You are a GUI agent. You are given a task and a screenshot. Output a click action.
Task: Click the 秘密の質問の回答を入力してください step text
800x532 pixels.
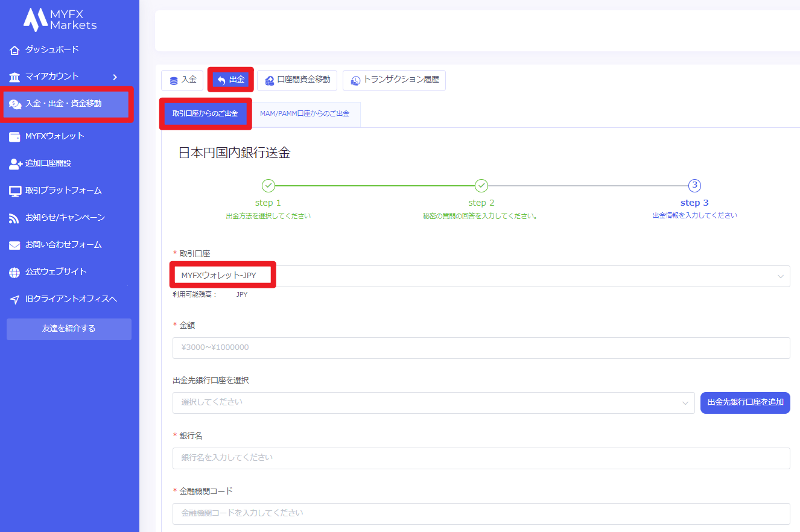coord(480,216)
